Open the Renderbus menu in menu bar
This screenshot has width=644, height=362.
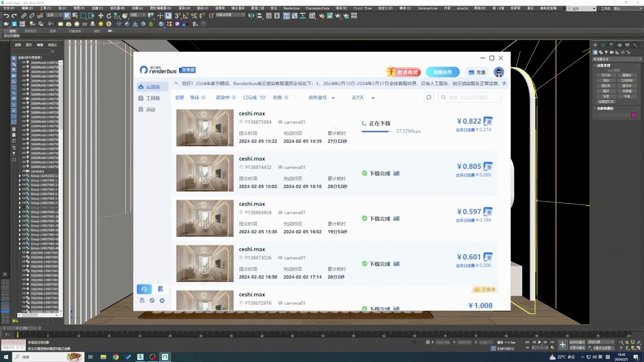[x=291, y=8]
